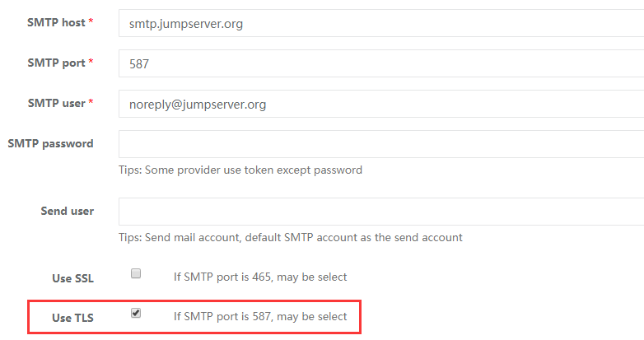Click the port 587 hint text
This screenshot has width=644, height=340.
259,316
